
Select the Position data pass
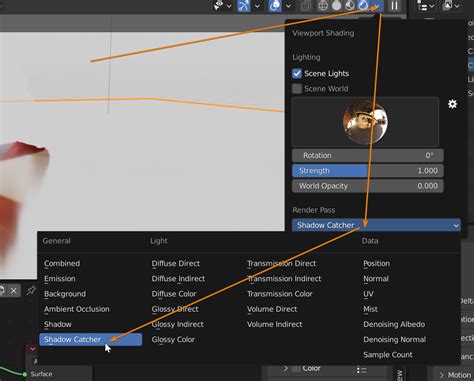tap(376, 263)
